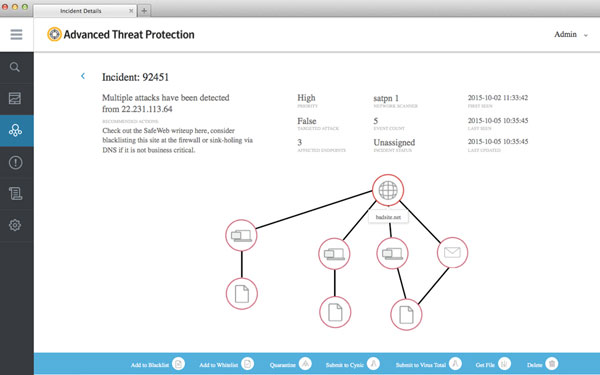Open a new browser tab
This screenshot has height=375, width=600.
point(144,11)
